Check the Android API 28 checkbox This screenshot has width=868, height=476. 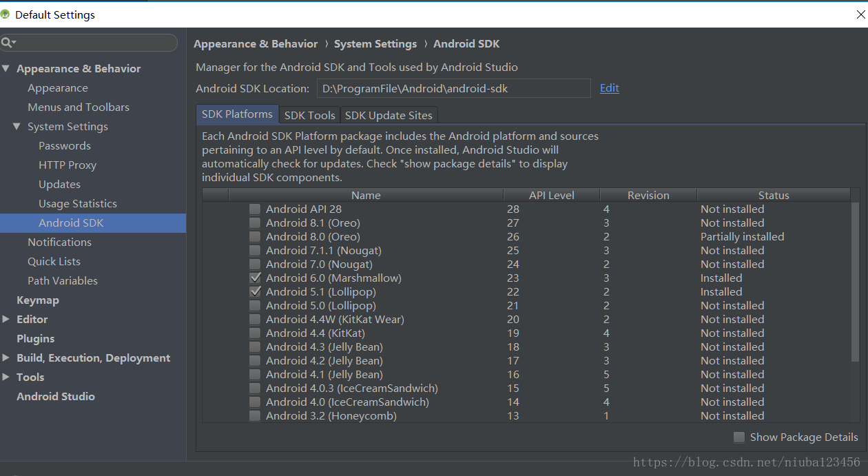(255, 209)
